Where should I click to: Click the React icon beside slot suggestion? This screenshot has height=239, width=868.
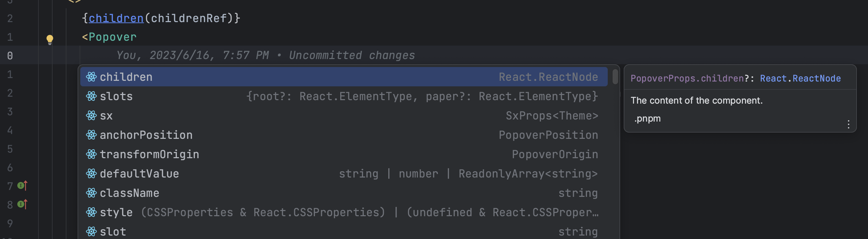point(91,231)
